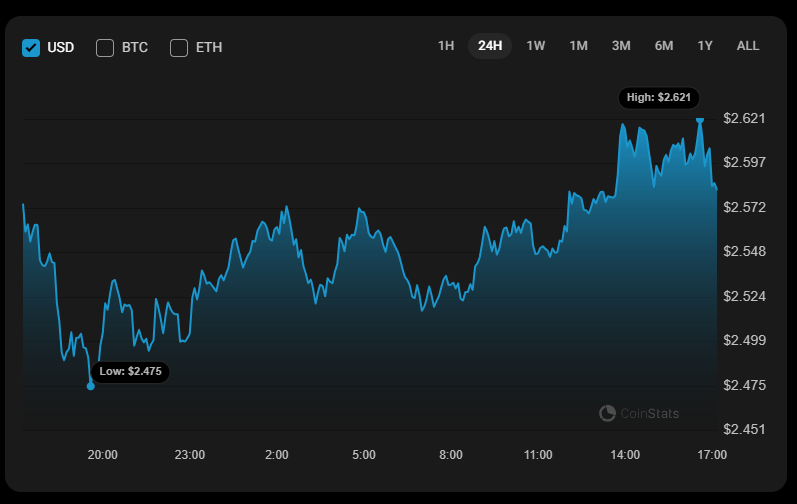
Task: Enable the BTC checkbox
Action: [x=105, y=47]
